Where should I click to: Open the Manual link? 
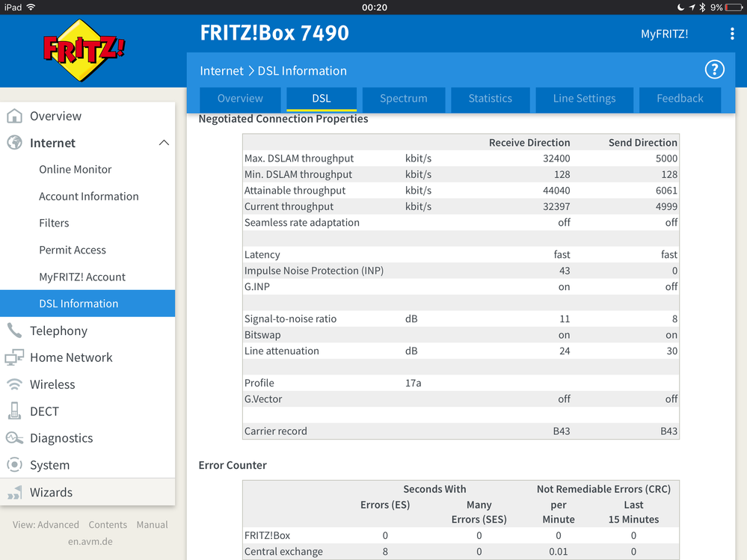152,524
